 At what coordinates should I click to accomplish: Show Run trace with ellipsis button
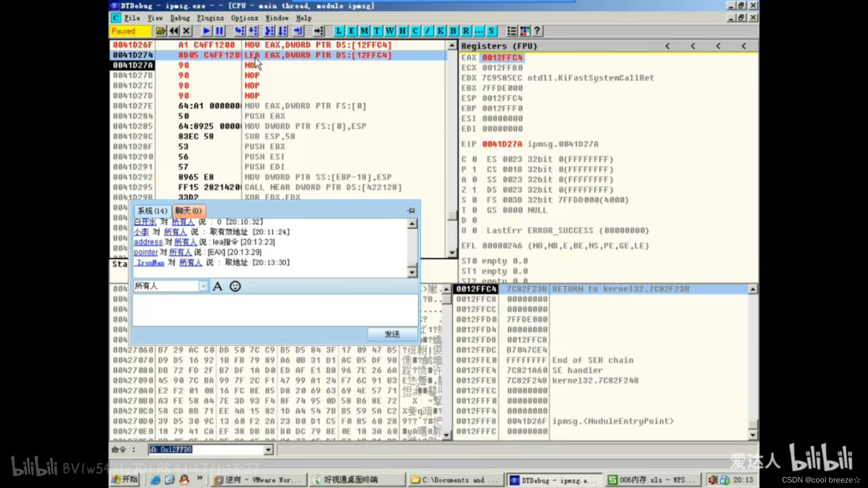pos(478,31)
